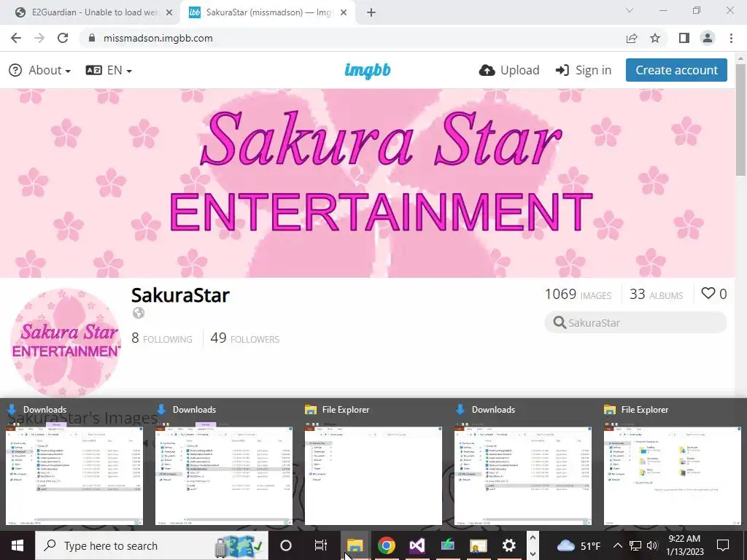Focus the SakuraStar search field
Screen dimensions: 747x560
pyautogui.click(x=635, y=323)
